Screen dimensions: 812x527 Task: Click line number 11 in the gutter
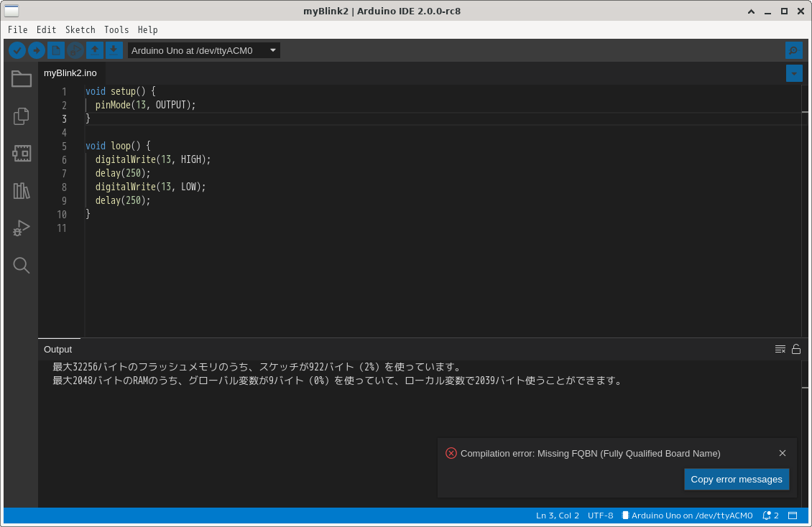[x=62, y=228]
